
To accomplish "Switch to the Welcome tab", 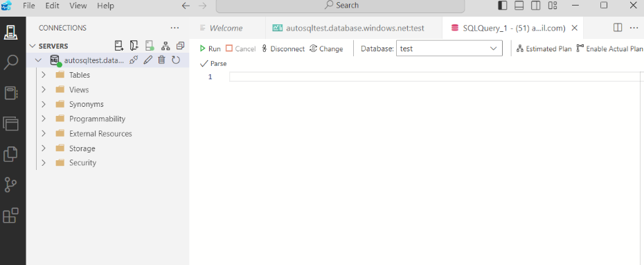I will point(226,28).
